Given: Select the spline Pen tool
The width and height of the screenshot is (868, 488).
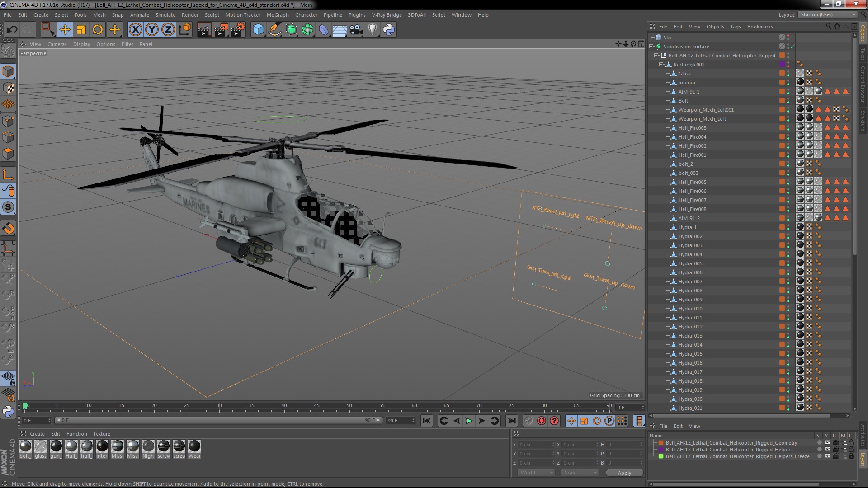Looking at the screenshot, I should 275,30.
